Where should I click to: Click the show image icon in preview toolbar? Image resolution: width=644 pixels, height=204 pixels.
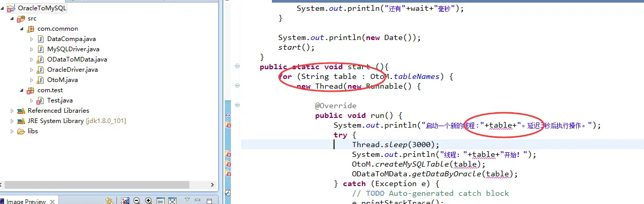(x=125, y=200)
